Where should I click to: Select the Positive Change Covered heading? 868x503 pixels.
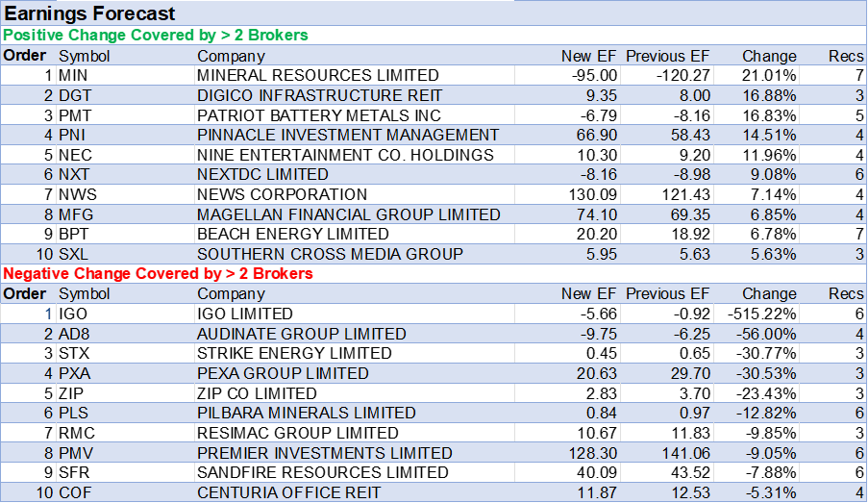pyautogui.click(x=156, y=36)
